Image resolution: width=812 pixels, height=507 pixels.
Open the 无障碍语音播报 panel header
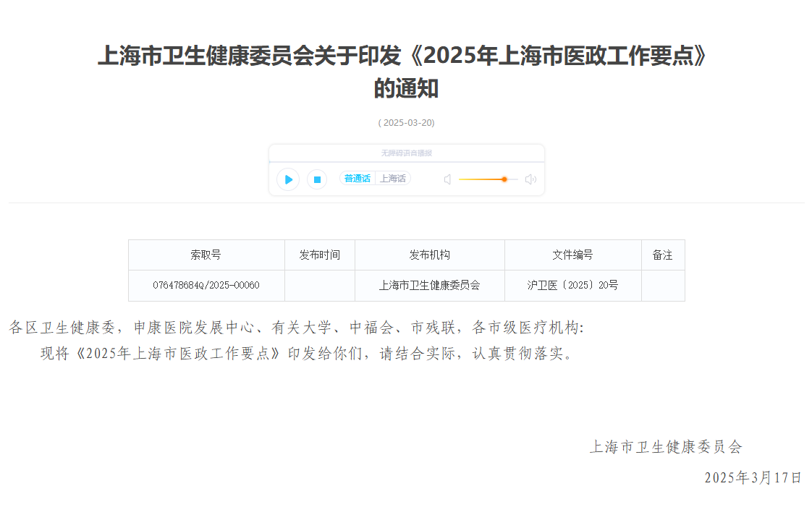pyautogui.click(x=406, y=153)
